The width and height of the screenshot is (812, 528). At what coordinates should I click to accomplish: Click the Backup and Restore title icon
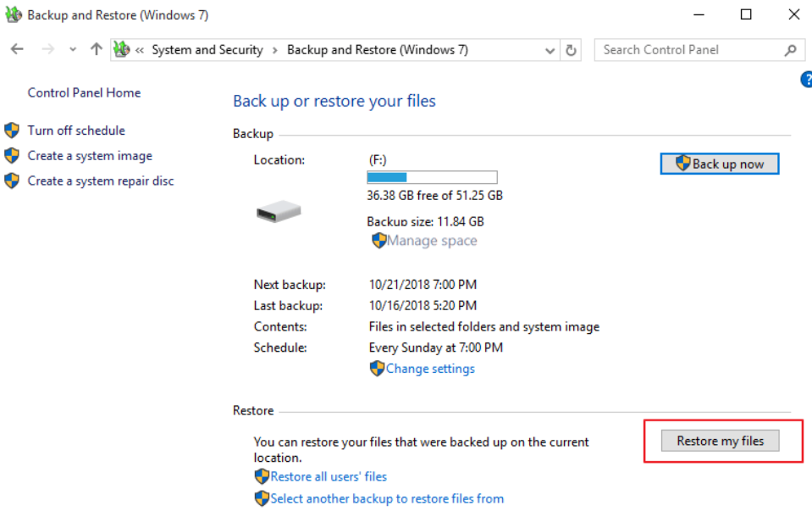click(14, 15)
